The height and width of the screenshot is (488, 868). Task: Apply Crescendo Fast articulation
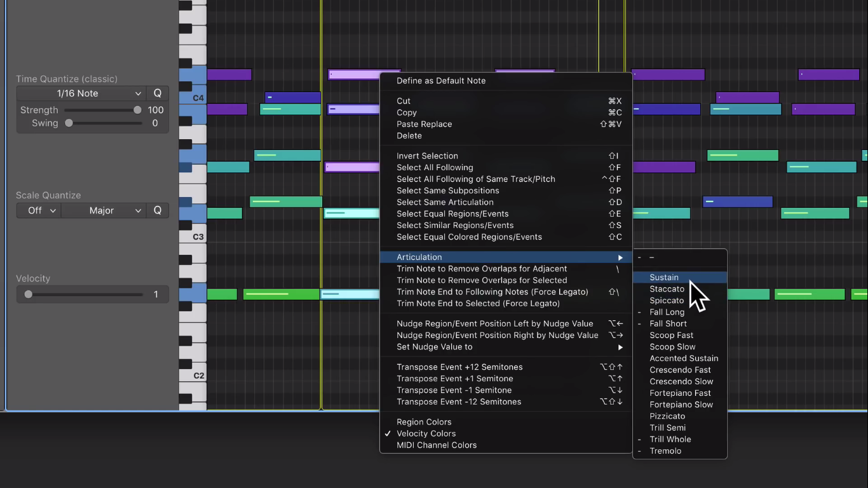click(680, 370)
